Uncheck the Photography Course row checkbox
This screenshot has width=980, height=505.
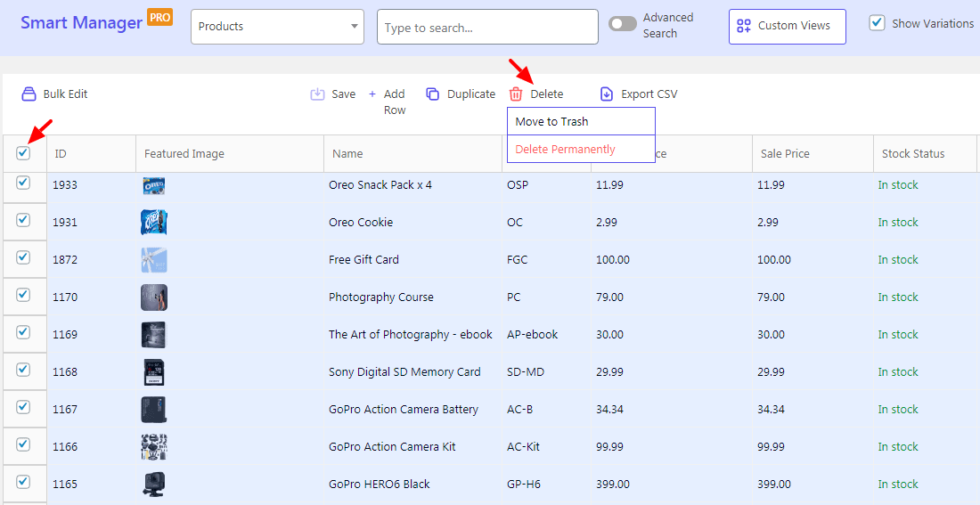point(23,295)
